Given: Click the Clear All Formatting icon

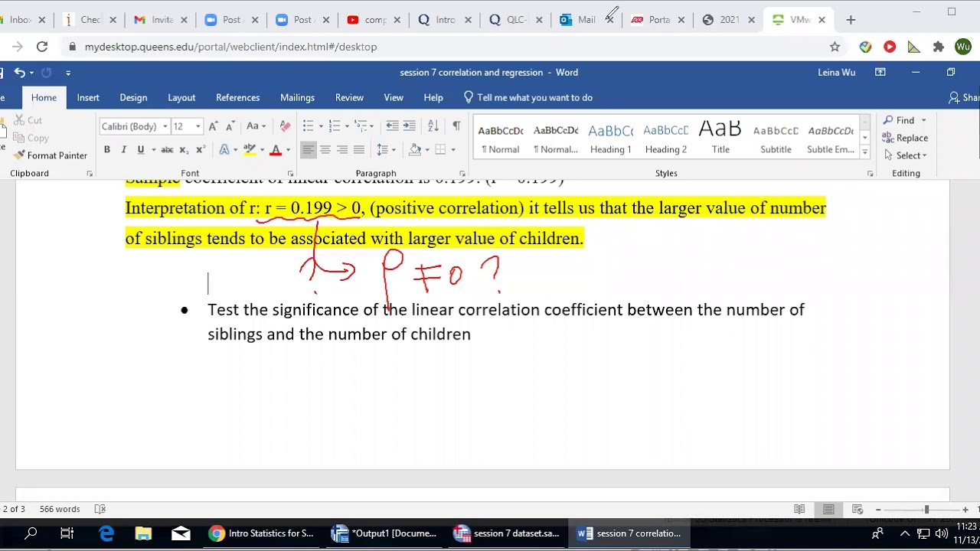Looking at the screenshot, I should (285, 126).
